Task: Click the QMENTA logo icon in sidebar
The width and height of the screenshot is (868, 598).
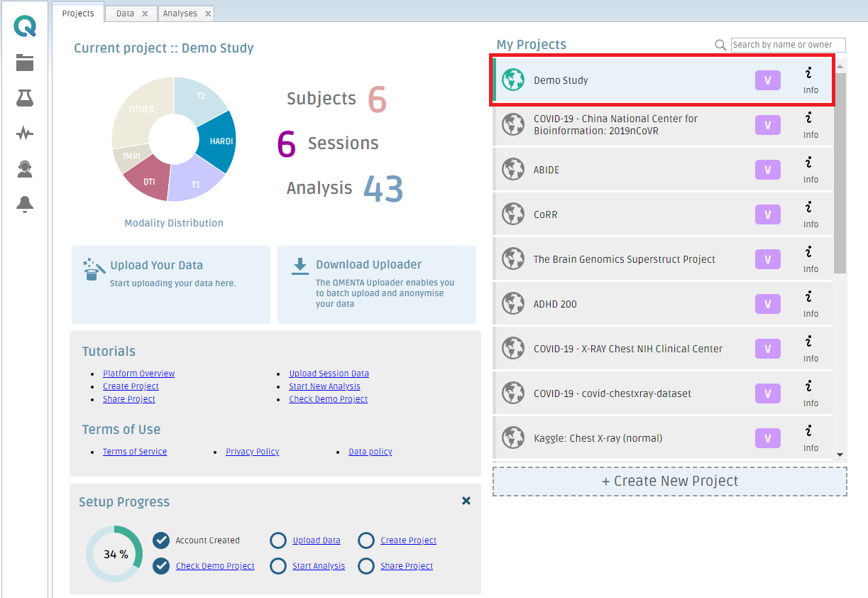Action: click(x=25, y=28)
